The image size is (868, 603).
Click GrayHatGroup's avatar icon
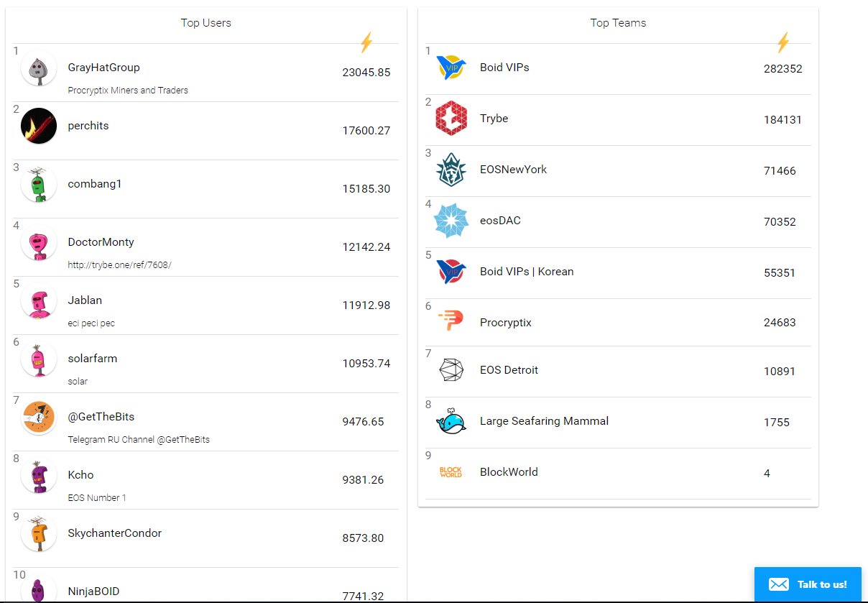(39, 68)
